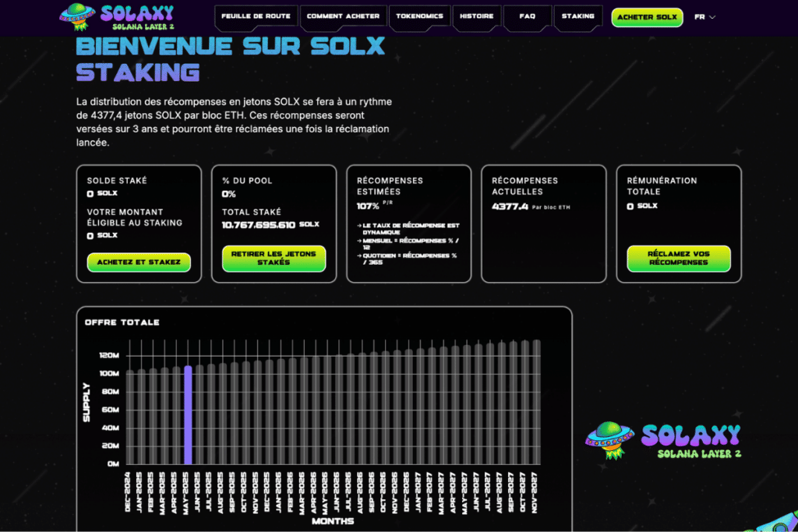Open the FAQ menu item
The image size is (798, 532).
(x=528, y=16)
